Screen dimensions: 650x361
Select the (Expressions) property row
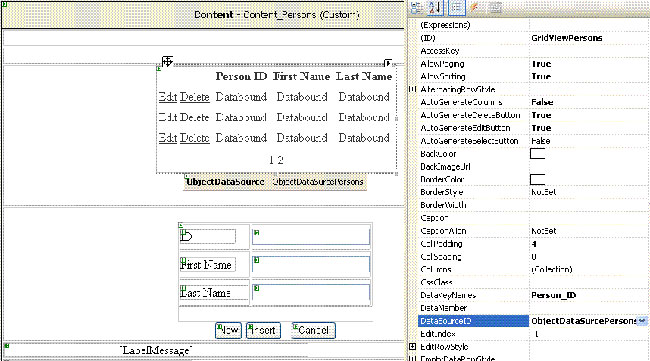(445, 25)
